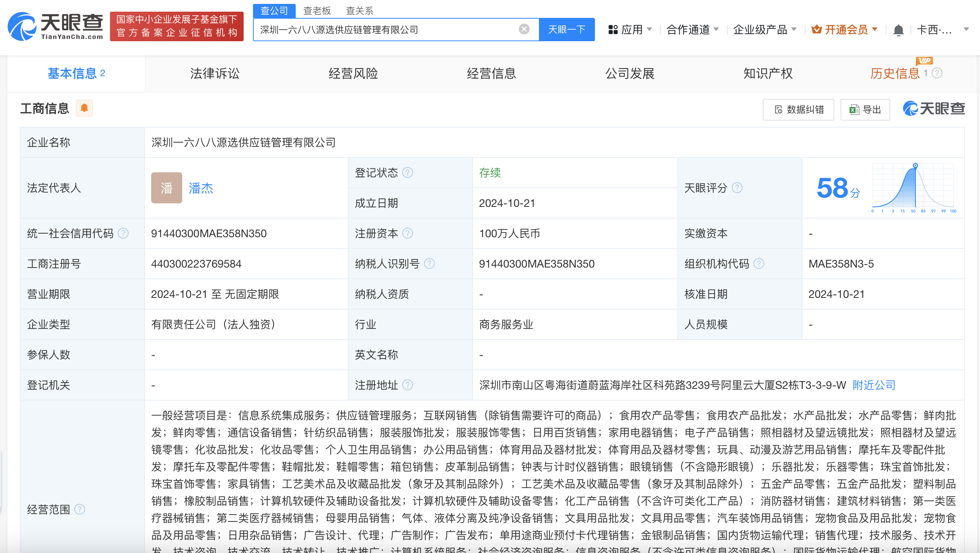
Task: Open help tooltip beside 天眼评分
Action: 736,188
